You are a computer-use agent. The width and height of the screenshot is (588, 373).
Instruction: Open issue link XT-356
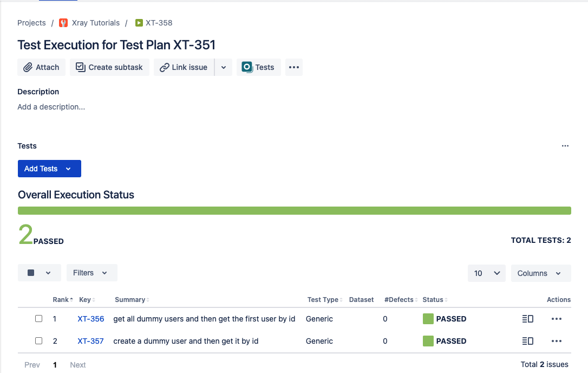[91, 319]
